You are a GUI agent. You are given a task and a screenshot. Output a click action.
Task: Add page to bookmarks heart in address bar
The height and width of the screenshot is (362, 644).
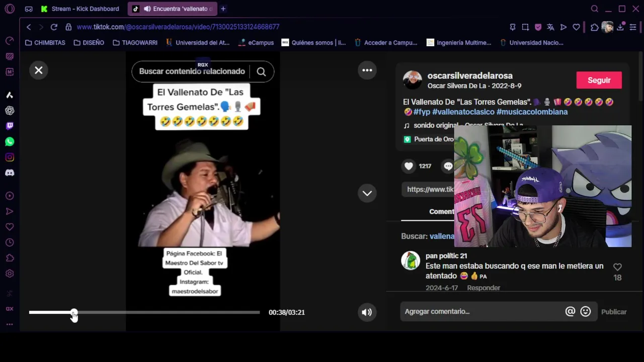point(576,27)
